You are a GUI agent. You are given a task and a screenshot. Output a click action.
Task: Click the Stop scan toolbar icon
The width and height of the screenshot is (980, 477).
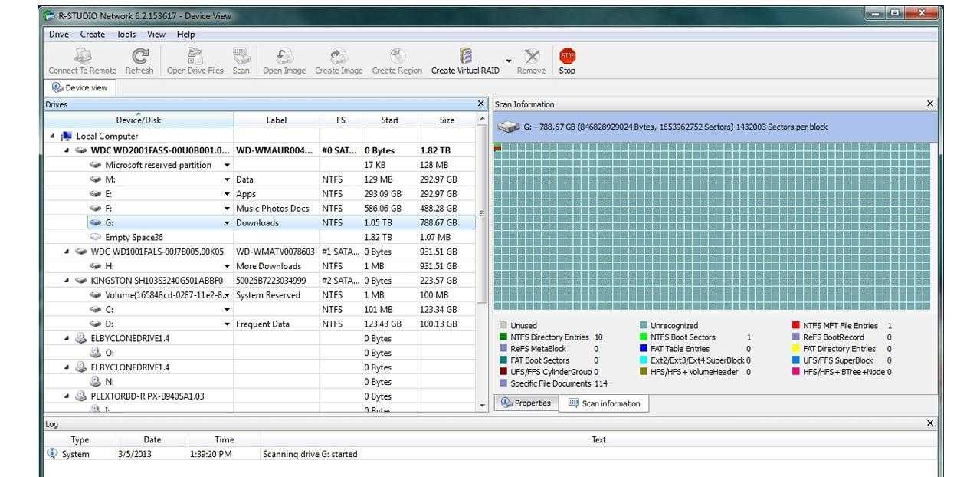pyautogui.click(x=567, y=57)
